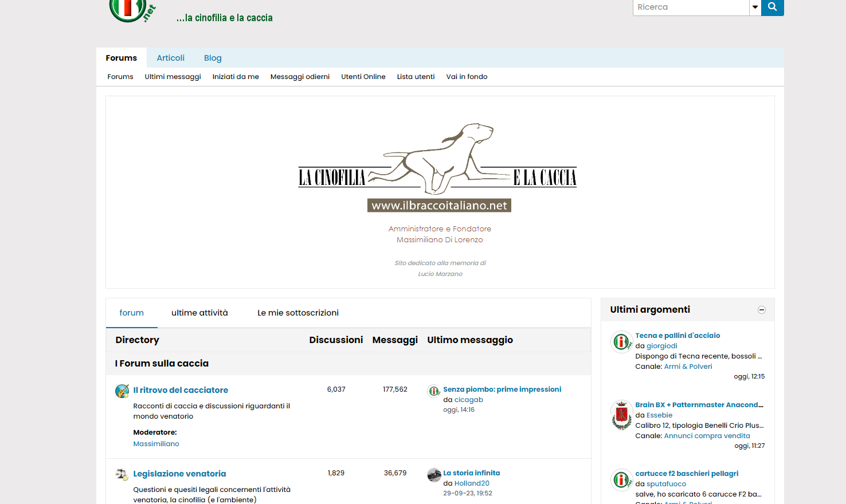Open Ultimi messaggi in the submenu
The width and height of the screenshot is (846, 504).
173,77
